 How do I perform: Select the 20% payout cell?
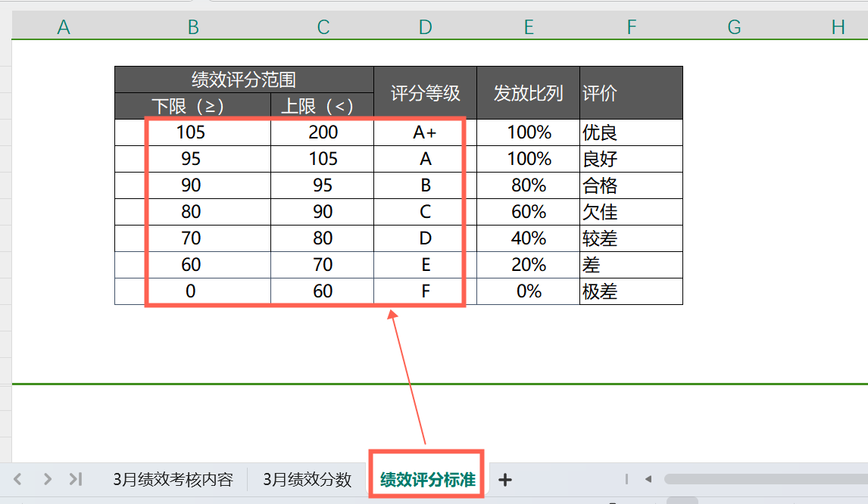[528, 265]
